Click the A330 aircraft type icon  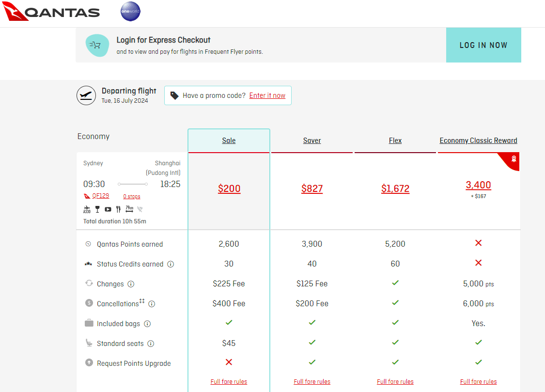tap(87, 209)
